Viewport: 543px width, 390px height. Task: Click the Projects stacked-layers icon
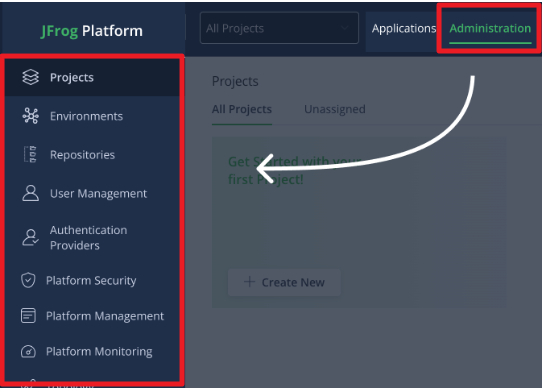coord(30,77)
